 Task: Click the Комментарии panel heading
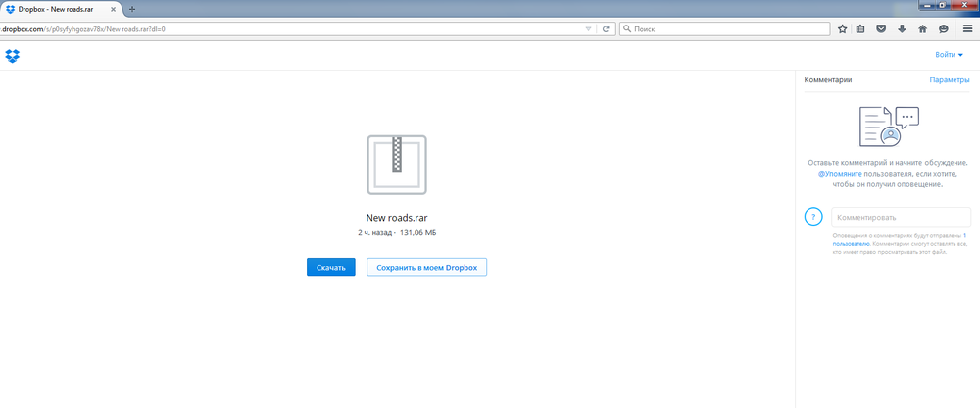828,80
